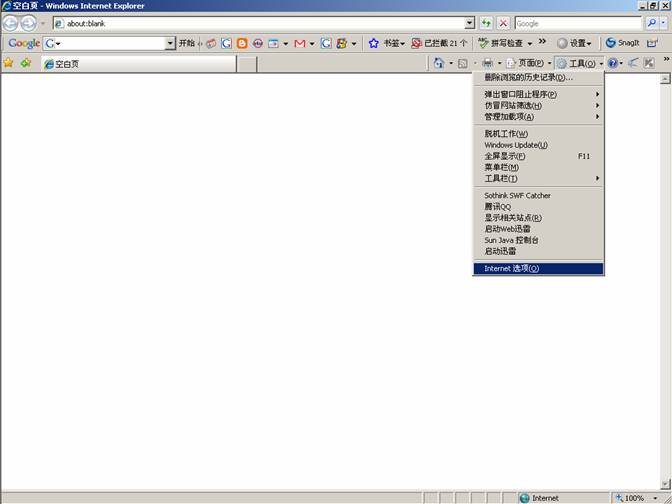The width and height of the screenshot is (672, 504).
Task: Click the Refresh page icon
Action: click(486, 23)
